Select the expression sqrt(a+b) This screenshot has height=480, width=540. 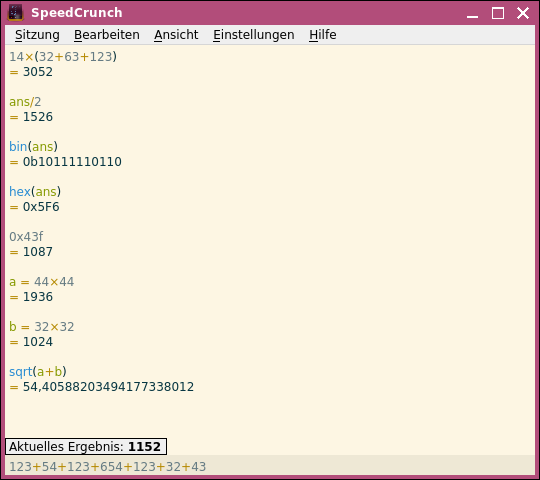38,372
